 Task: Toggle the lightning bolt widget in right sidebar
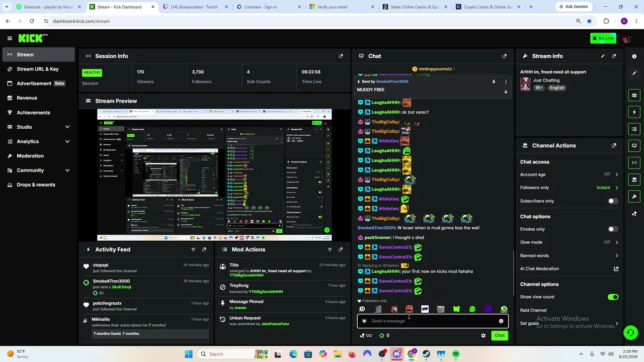[x=634, y=112]
